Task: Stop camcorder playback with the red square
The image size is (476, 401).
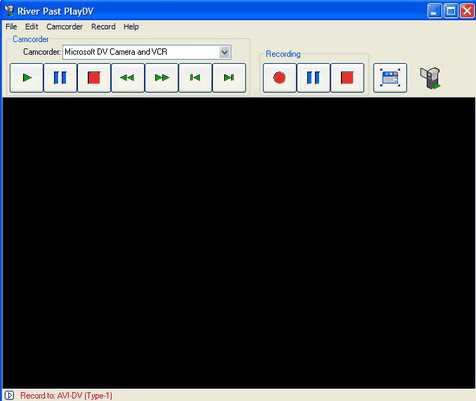Action: click(94, 78)
